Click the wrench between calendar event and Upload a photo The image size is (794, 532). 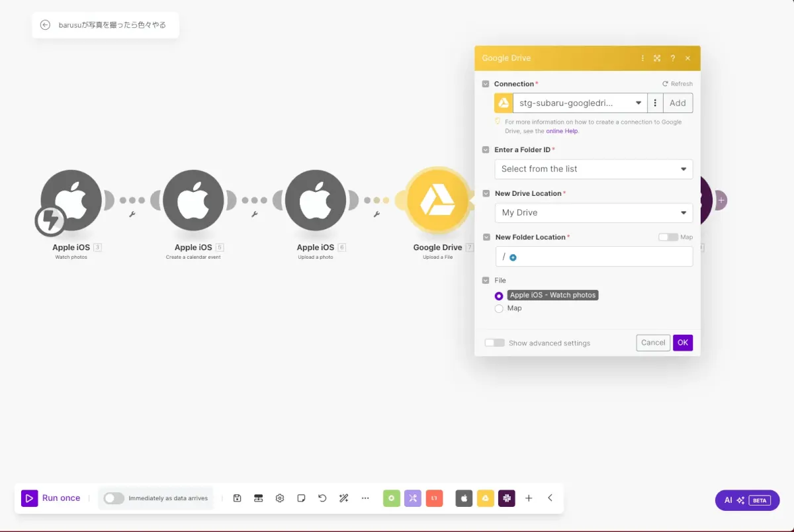[x=255, y=214]
